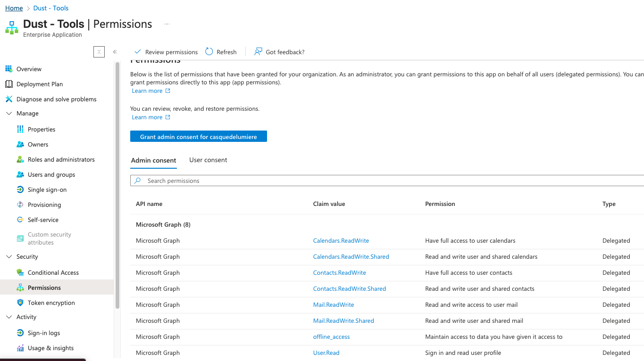This screenshot has width=644, height=361.
Task: Click the Permissions sidebar icon
Action: point(20,287)
